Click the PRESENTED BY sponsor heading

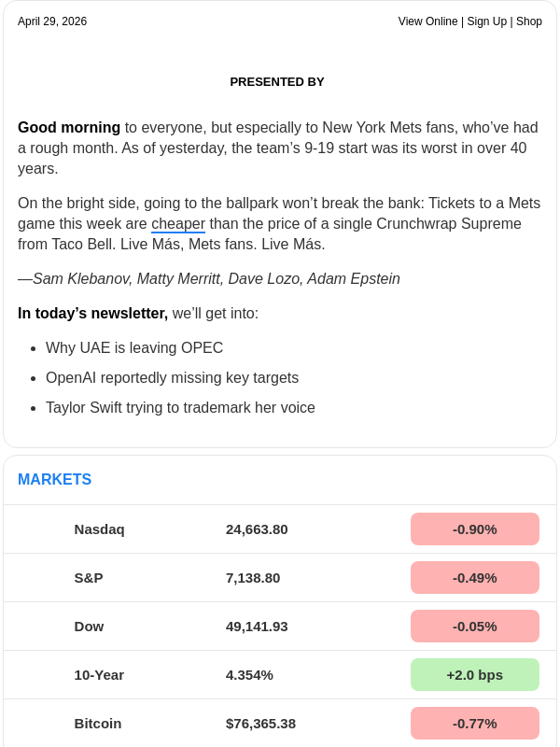[x=277, y=82]
